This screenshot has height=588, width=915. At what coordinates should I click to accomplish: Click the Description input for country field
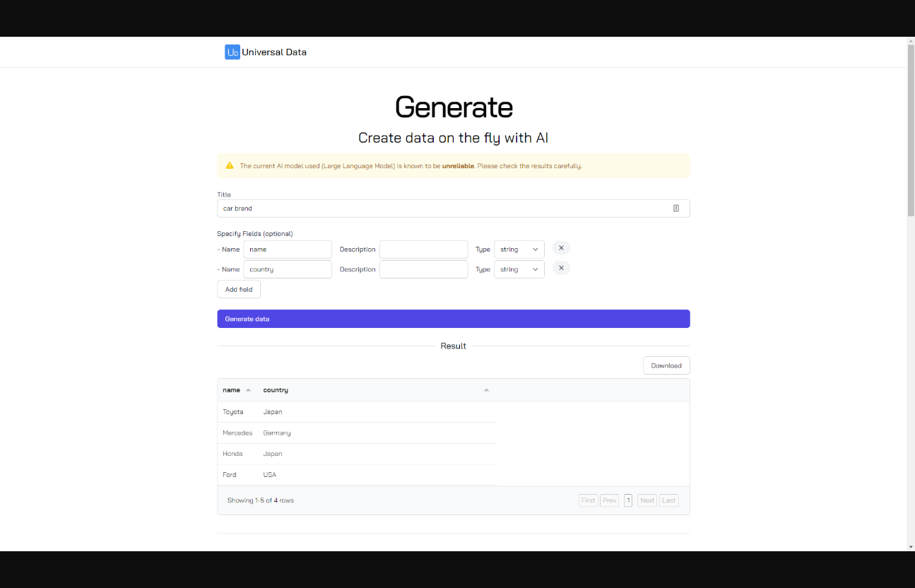(423, 269)
